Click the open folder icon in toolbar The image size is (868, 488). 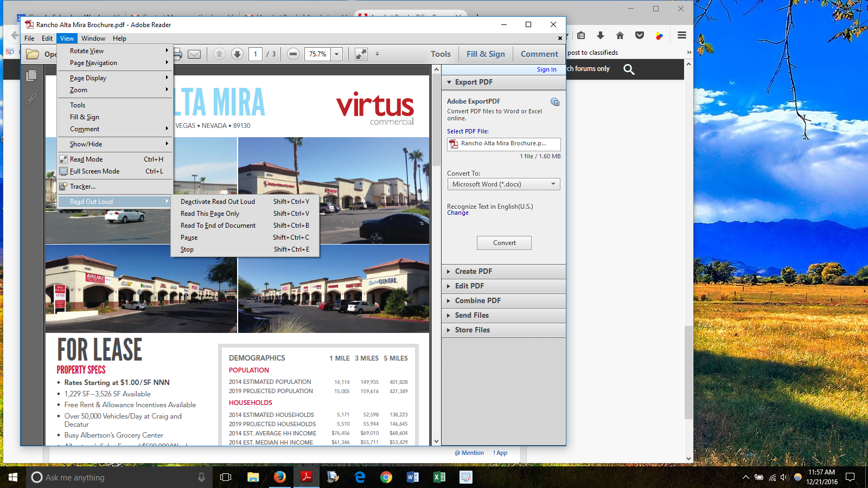pyautogui.click(x=33, y=54)
